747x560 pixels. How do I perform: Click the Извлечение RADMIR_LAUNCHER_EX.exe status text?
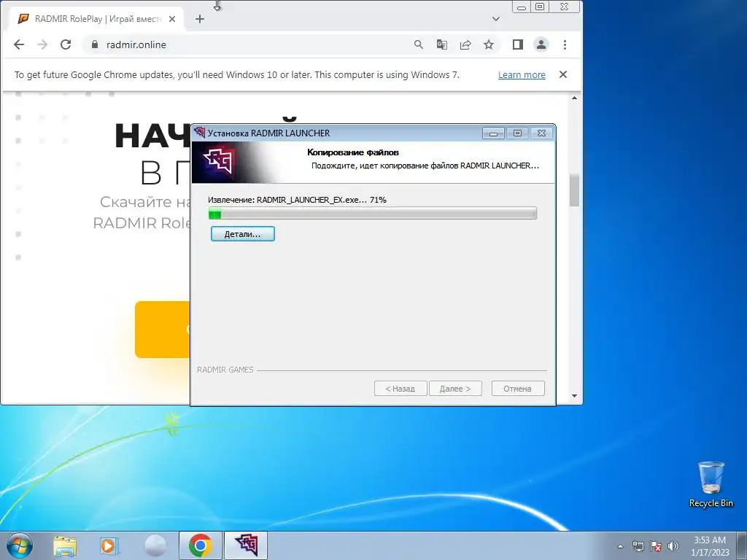(298, 200)
